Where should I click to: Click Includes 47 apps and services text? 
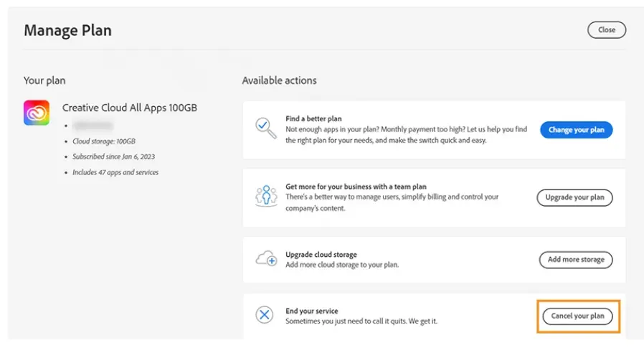coord(115,172)
